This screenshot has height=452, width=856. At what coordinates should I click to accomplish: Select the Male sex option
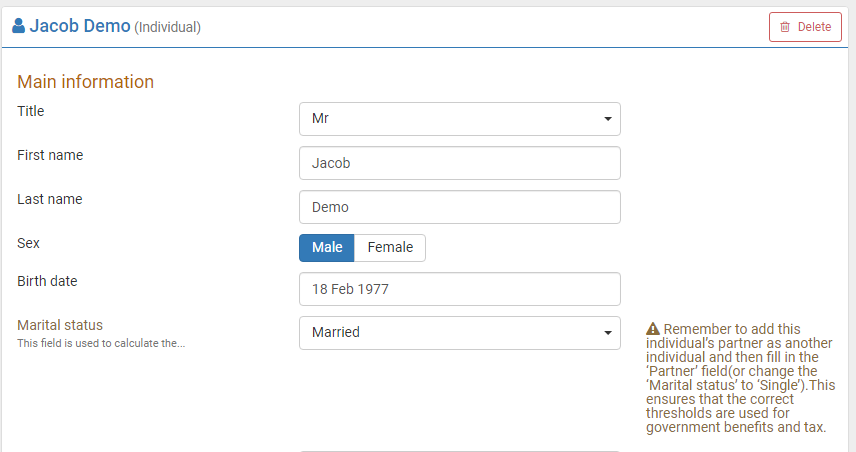(326, 248)
